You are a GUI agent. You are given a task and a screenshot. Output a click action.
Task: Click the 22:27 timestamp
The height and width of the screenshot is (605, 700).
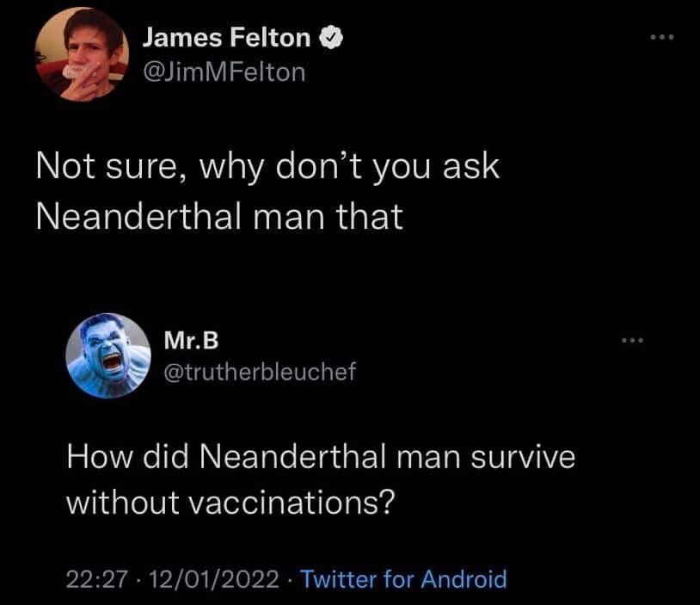click(x=90, y=578)
